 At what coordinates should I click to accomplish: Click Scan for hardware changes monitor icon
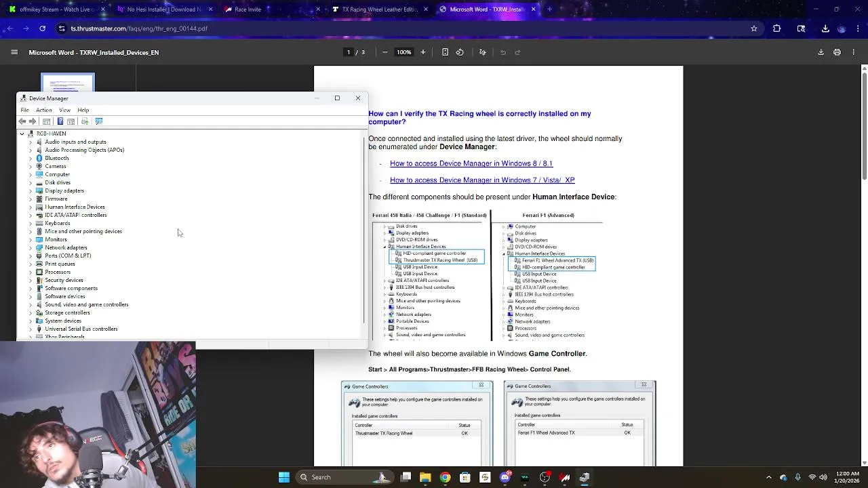point(99,121)
